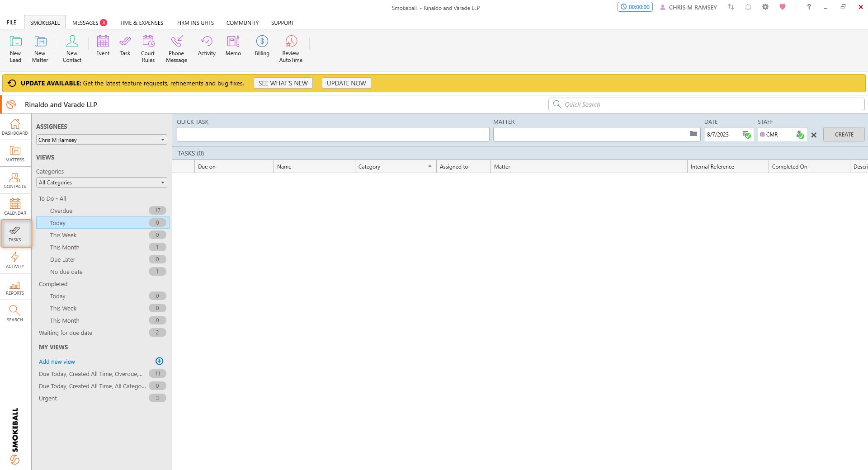Sort by Assigned to column

click(x=463, y=166)
